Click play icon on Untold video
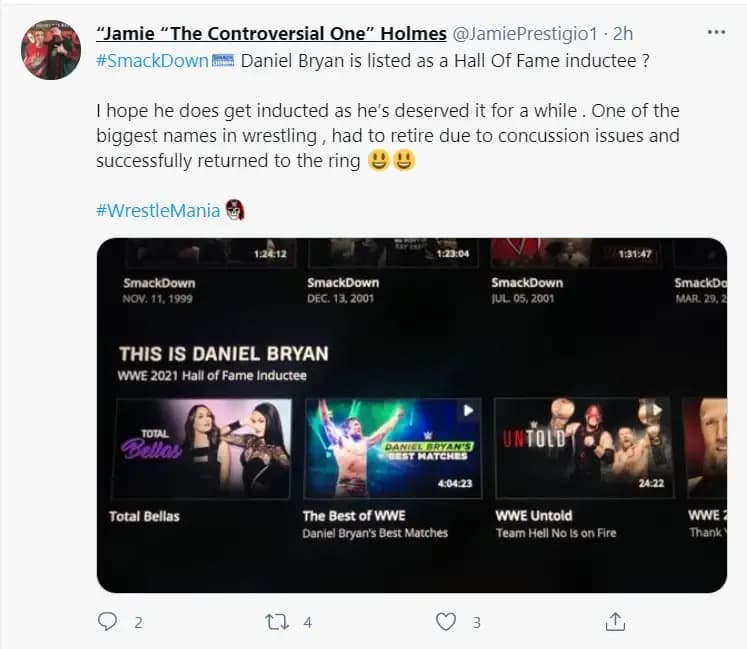Viewport: 747px width, 649px height. pyautogui.click(x=657, y=410)
